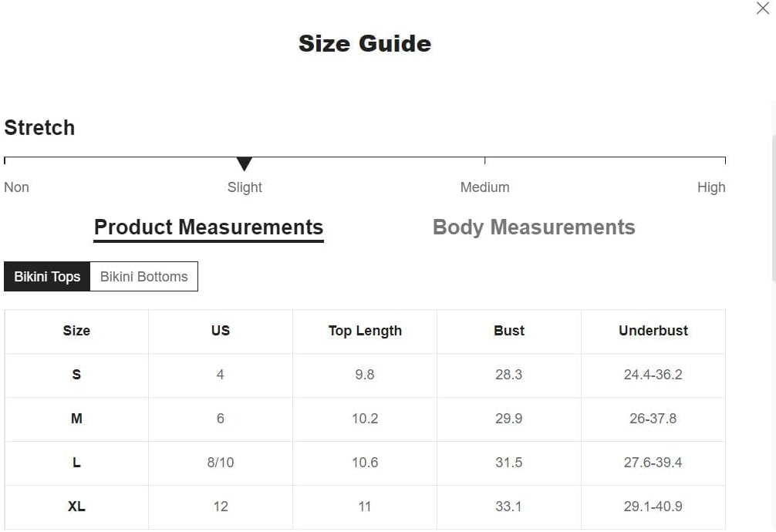
Task: Click the US column header
Action: 221,331
